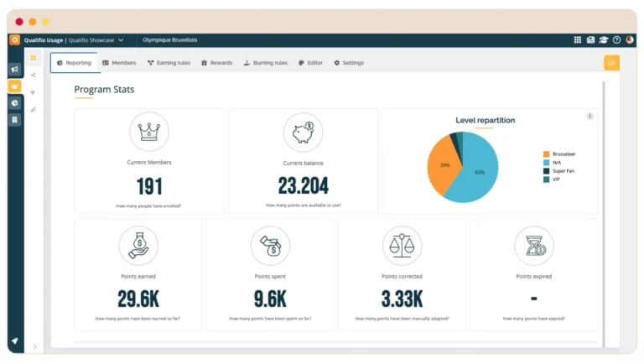Viewport: 644px width, 364px height.
Task: Click the 9.6K points spent value
Action: (270, 299)
